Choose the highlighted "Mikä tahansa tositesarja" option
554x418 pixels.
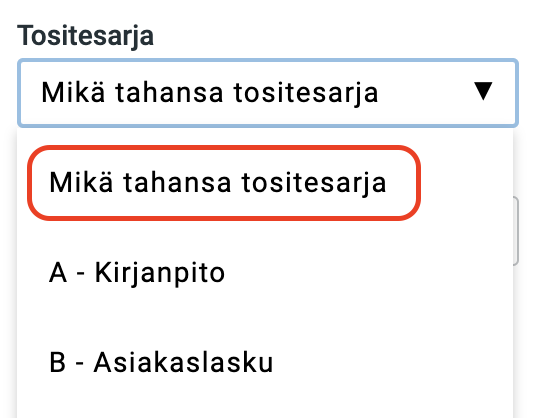[x=224, y=183]
